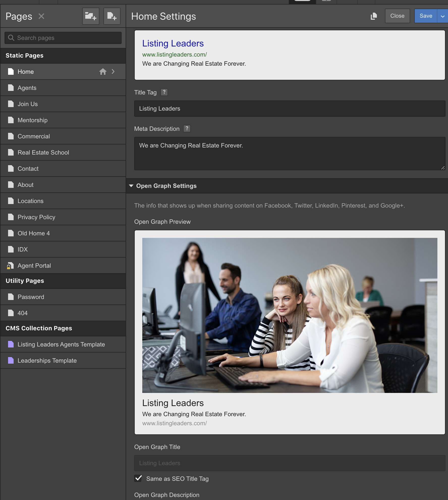Open the 404 utility page
Screen dimensions: 448x500
click(x=63, y=313)
